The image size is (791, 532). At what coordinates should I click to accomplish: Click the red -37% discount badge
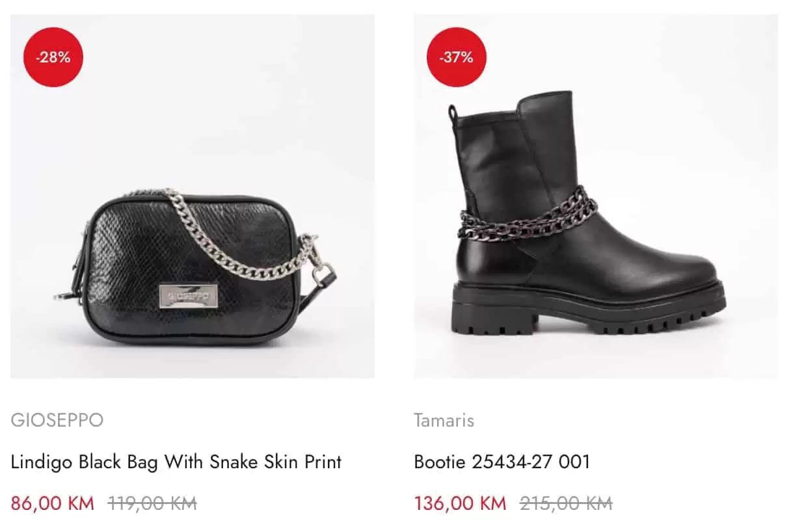pyautogui.click(x=457, y=57)
